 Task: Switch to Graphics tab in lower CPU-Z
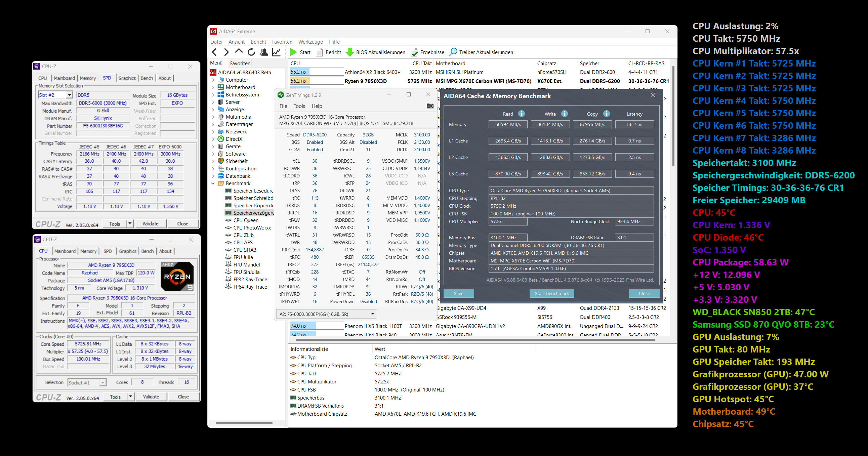[x=128, y=251]
